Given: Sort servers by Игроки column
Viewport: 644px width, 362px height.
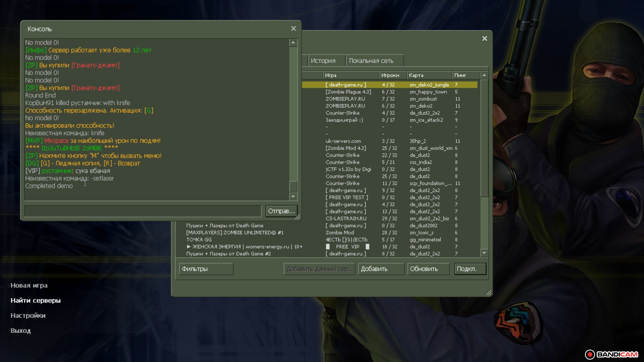Looking at the screenshot, I should [x=390, y=75].
